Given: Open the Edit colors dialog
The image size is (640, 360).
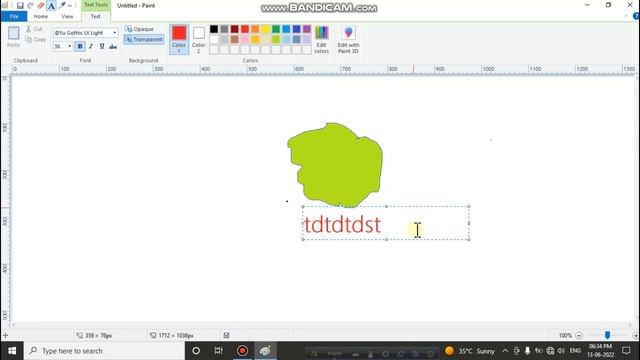Looking at the screenshot, I should click(322, 39).
